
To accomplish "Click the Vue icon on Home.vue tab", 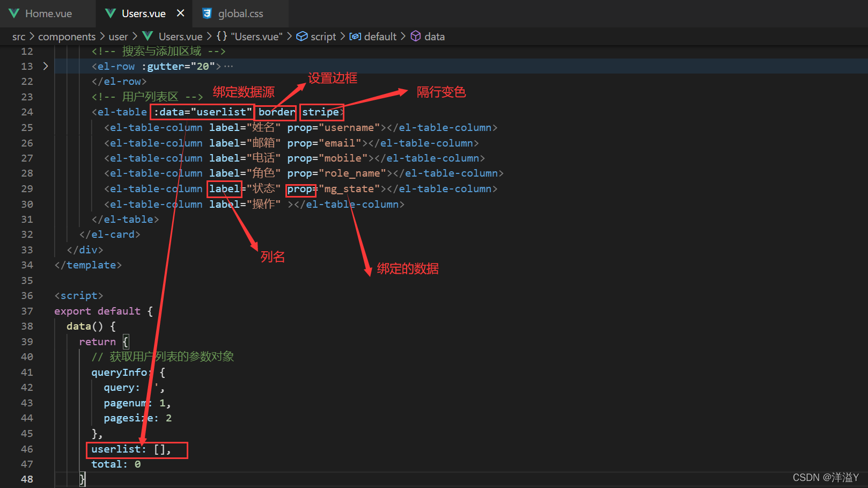I will click(x=14, y=13).
